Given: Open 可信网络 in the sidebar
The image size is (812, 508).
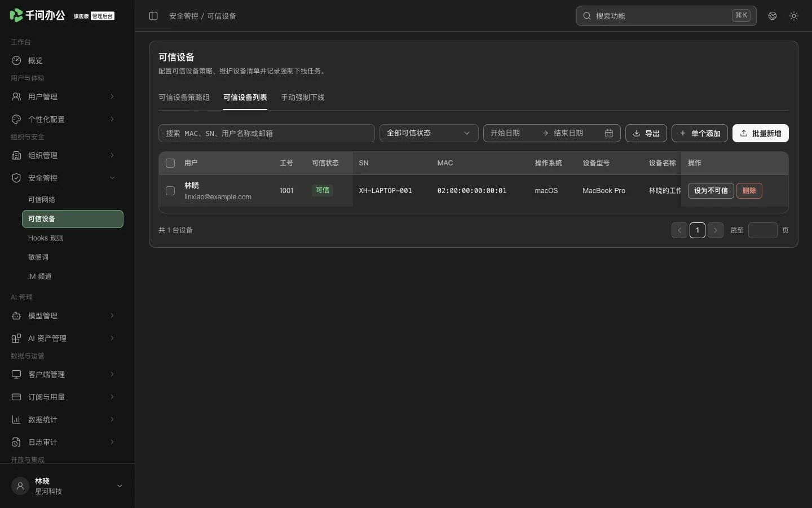Looking at the screenshot, I should point(73,200).
